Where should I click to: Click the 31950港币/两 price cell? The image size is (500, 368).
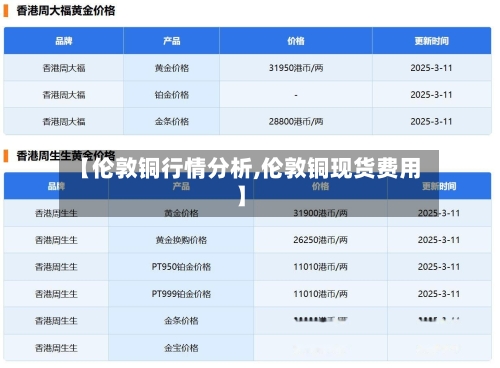tap(296, 68)
